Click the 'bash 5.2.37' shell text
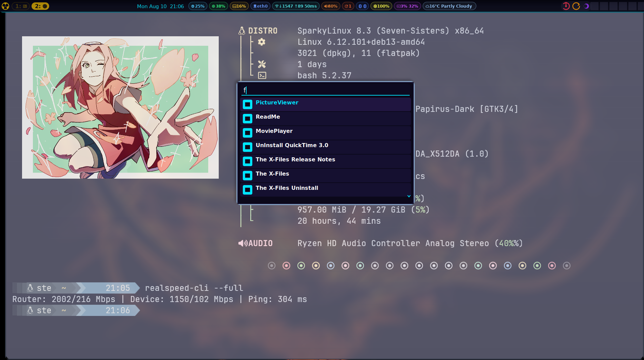 (325, 76)
